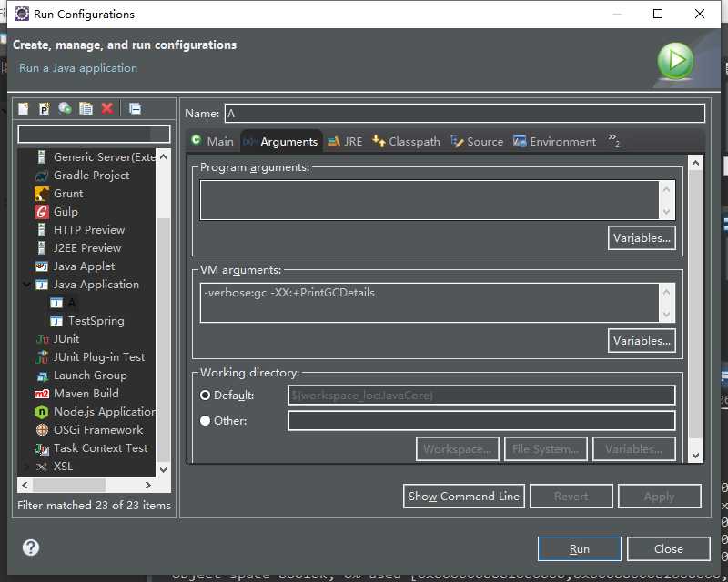Viewport: 728px width, 582px height.
Task: Select the OSGi Framework tree item
Action: tap(98, 430)
